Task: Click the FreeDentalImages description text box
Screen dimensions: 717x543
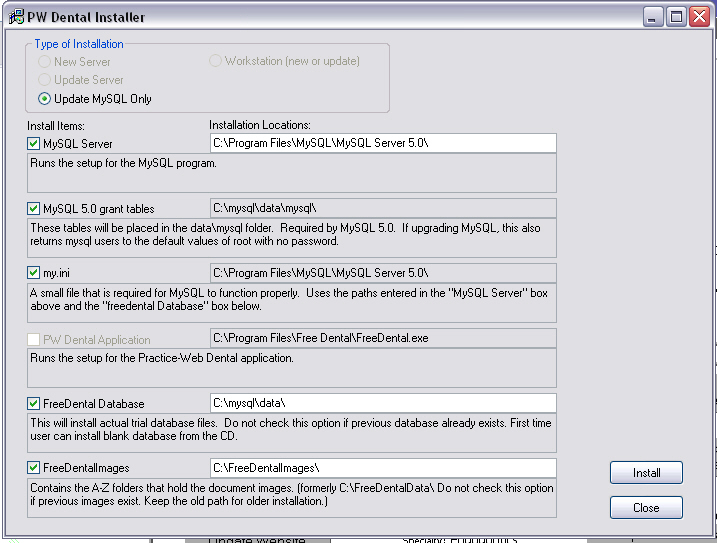Action: click(291, 497)
